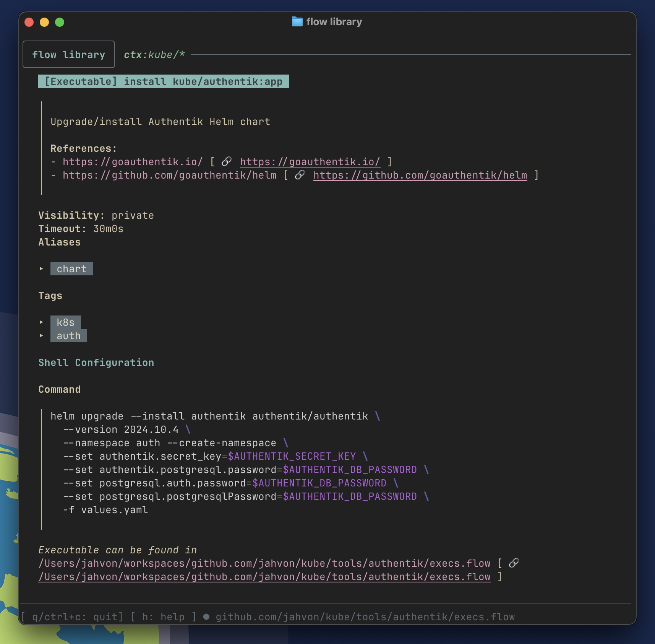Screen dimensions: 655x644
Task: Click the Aliases heading
Action: point(60,242)
